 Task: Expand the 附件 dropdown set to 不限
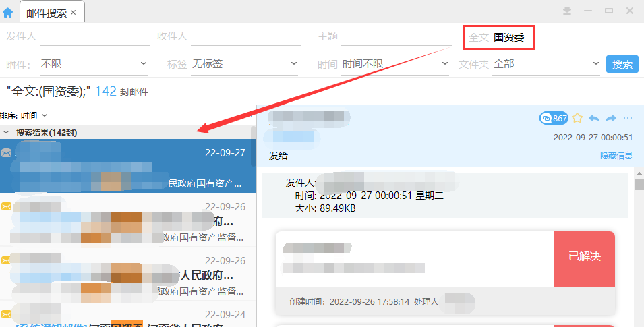tap(94, 64)
